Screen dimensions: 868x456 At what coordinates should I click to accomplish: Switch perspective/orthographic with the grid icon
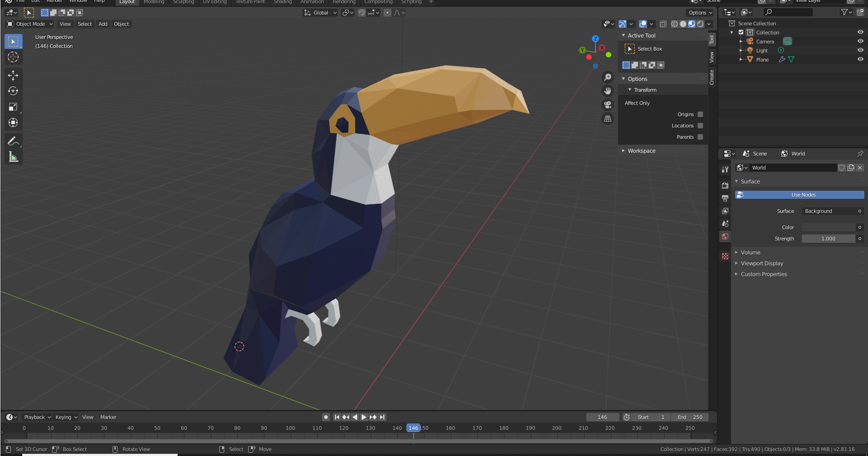[x=608, y=119]
